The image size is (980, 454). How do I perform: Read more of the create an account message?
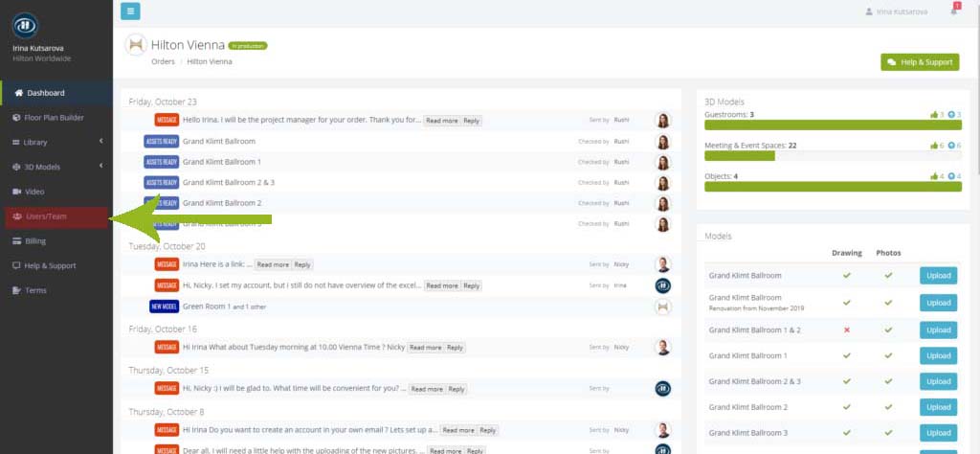(458, 430)
